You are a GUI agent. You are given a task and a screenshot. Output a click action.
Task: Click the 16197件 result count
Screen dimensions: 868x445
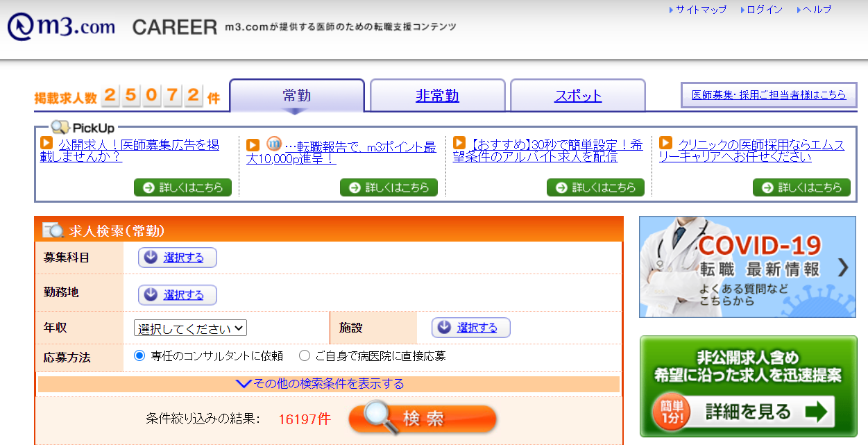(305, 419)
